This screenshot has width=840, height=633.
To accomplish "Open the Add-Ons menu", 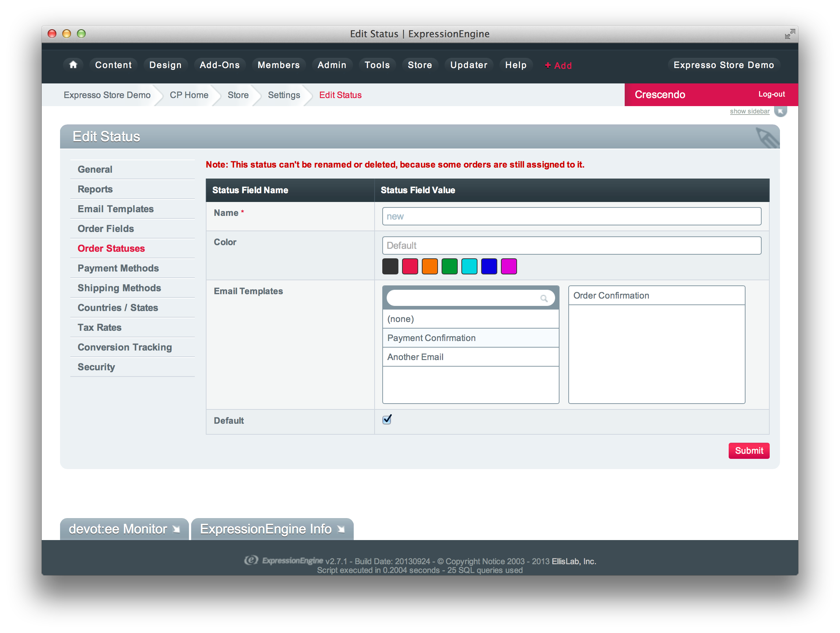I will point(219,65).
